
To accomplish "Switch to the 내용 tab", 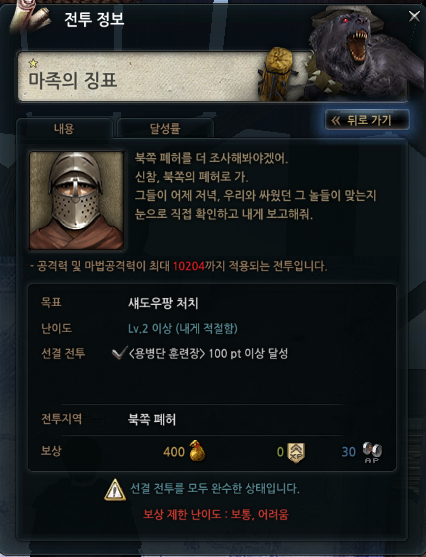I will click(64, 128).
